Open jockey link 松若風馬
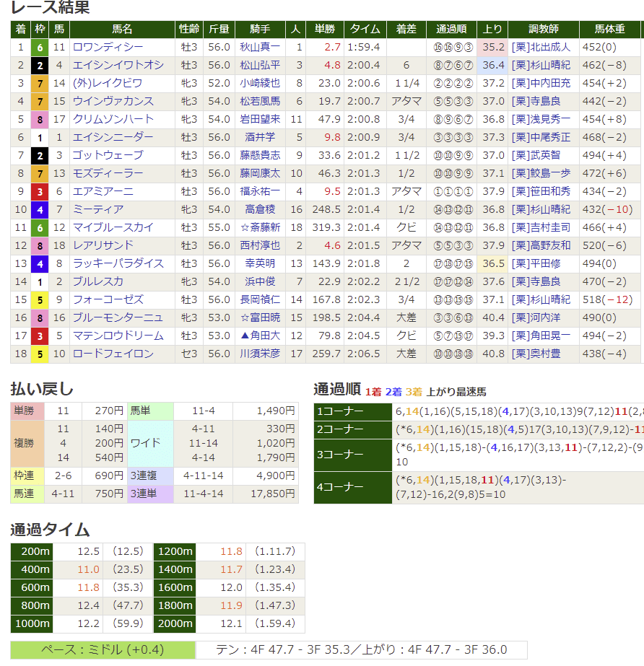The height and width of the screenshot is (666, 644). pos(260,101)
